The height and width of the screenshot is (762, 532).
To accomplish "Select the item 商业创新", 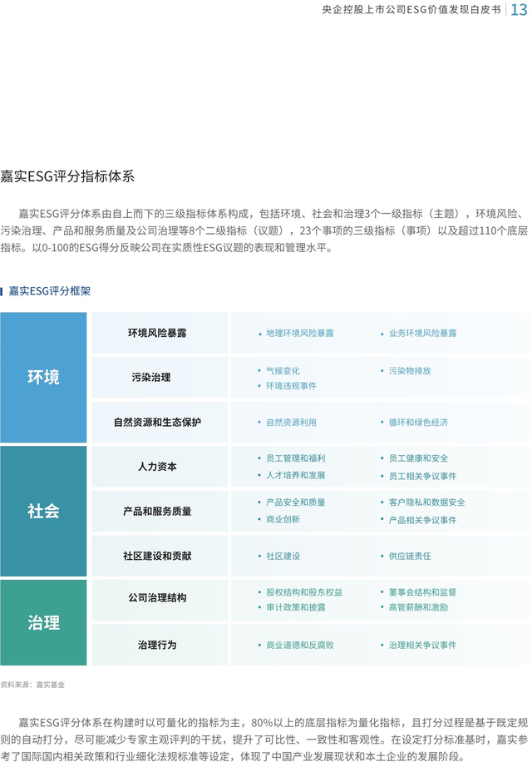I will tap(283, 519).
